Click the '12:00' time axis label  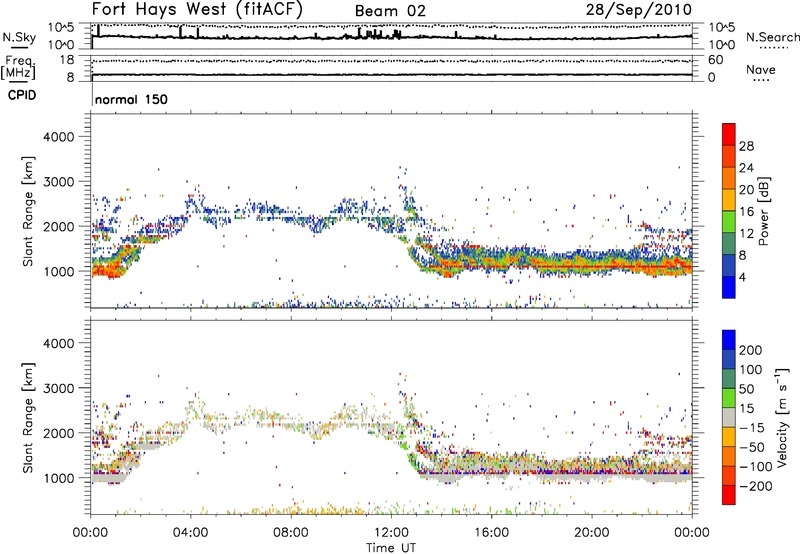coord(391,533)
